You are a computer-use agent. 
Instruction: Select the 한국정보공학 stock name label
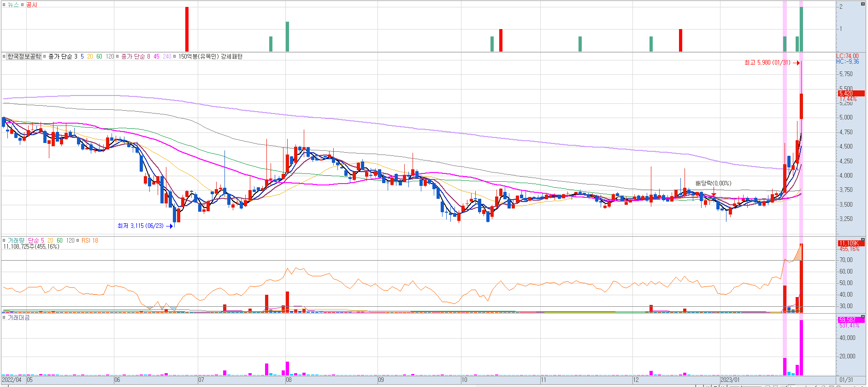(24, 56)
